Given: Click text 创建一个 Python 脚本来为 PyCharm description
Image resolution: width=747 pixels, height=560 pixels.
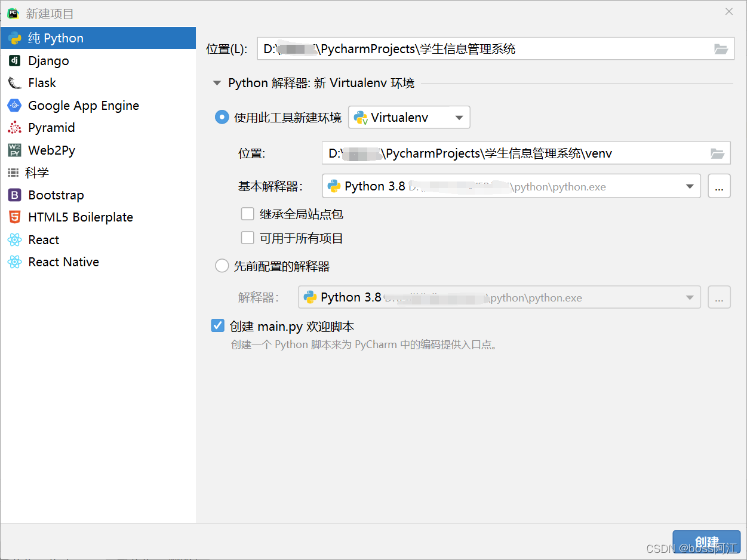Looking at the screenshot, I should point(364,344).
